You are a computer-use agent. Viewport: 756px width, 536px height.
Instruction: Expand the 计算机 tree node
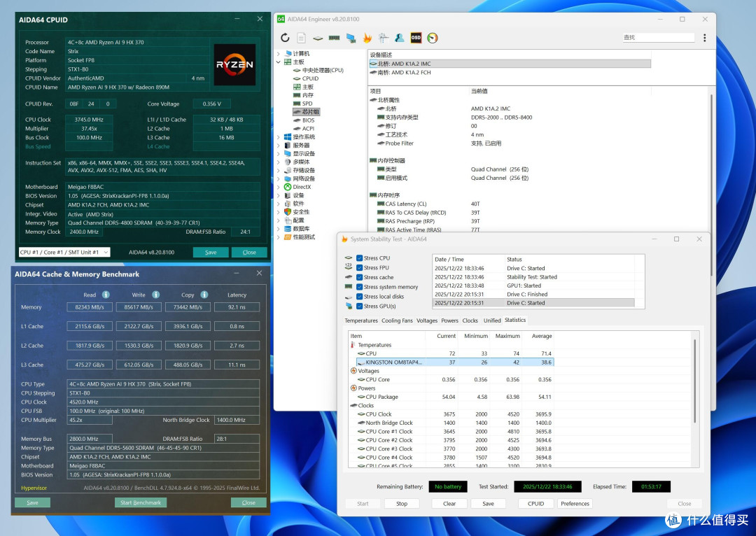tap(278, 53)
